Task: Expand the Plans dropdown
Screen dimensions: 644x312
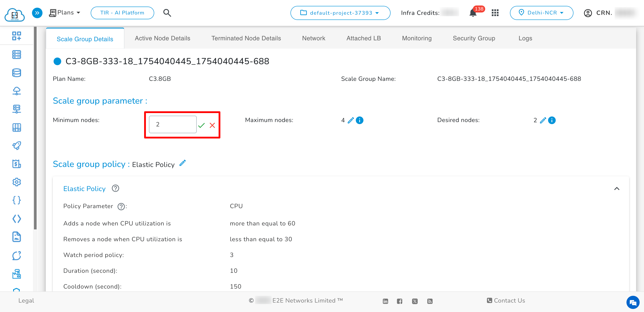Action: 65,12
